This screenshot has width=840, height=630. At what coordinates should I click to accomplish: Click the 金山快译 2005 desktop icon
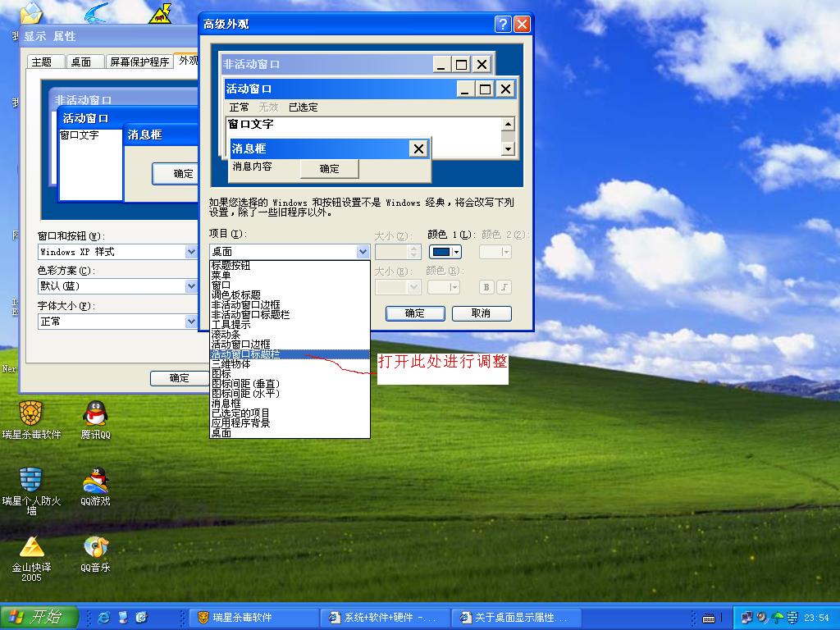click(31, 547)
